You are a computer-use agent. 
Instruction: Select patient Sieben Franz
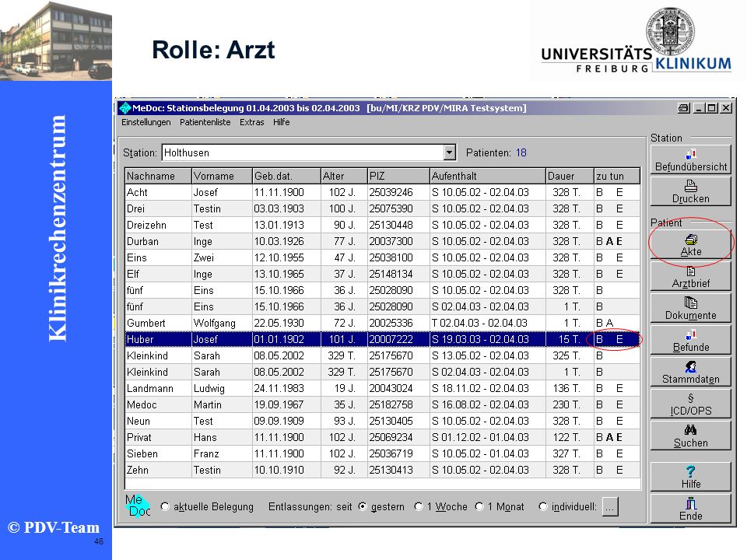pos(382,453)
